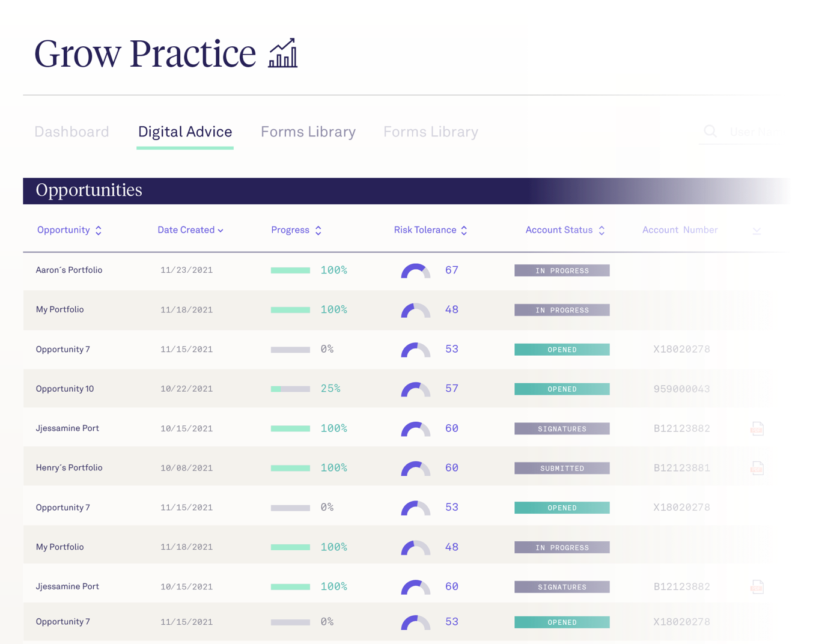Toggle the Progress column sort control
The height and width of the screenshot is (644, 834).
(x=318, y=230)
